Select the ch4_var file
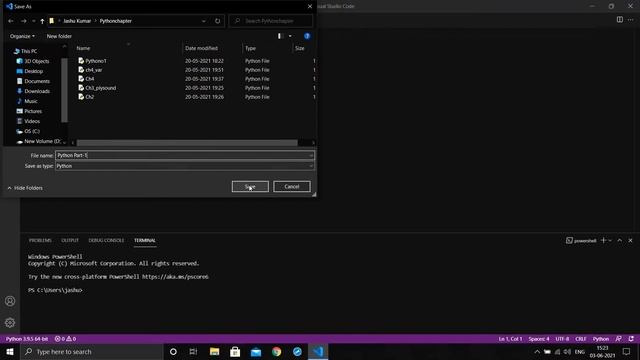 click(90, 70)
